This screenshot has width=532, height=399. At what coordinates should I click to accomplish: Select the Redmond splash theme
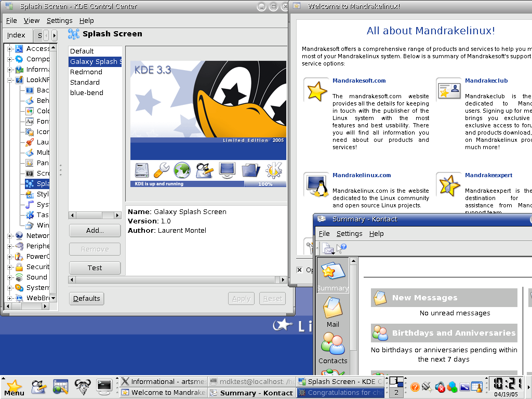(86, 72)
